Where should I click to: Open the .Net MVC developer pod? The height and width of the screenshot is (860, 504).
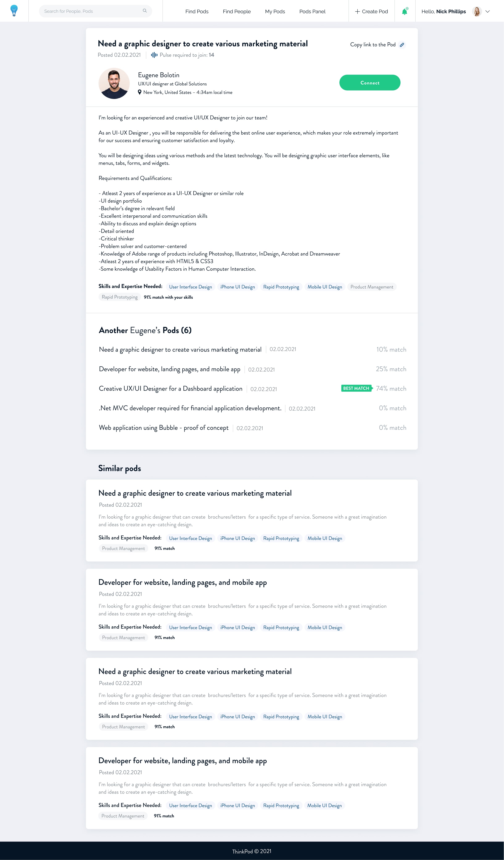coord(190,408)
